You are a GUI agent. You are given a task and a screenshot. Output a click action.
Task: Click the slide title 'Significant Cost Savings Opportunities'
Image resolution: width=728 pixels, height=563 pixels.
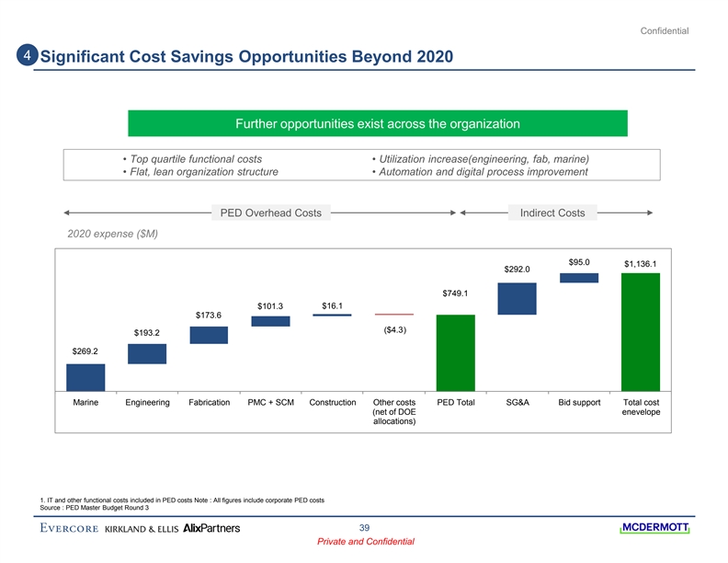pos(246,57)
